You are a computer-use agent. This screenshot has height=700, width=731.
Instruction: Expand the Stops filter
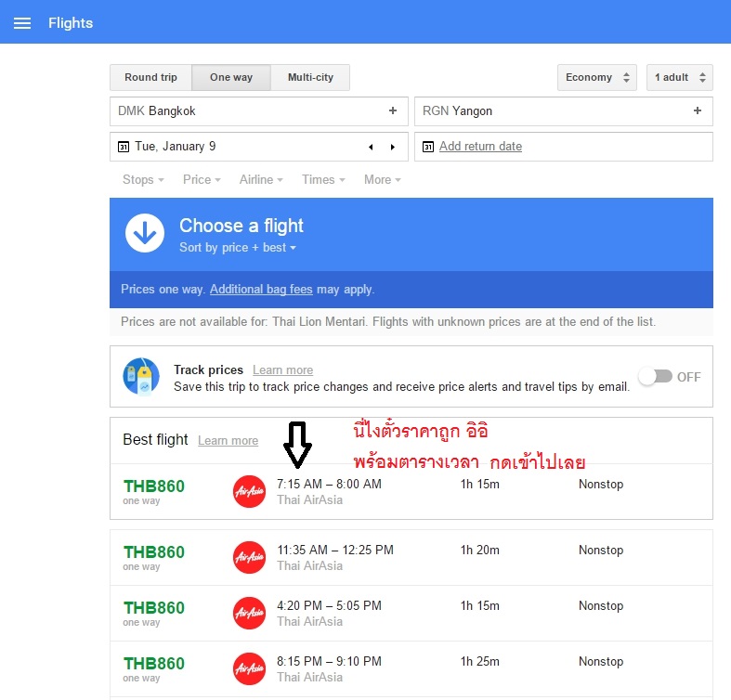click(143, 180)
